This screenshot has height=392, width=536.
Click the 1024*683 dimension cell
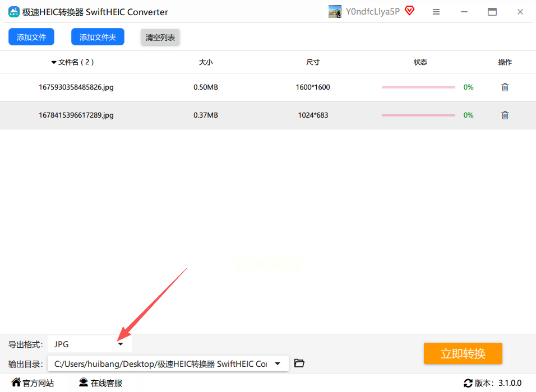tap(313, 115)
